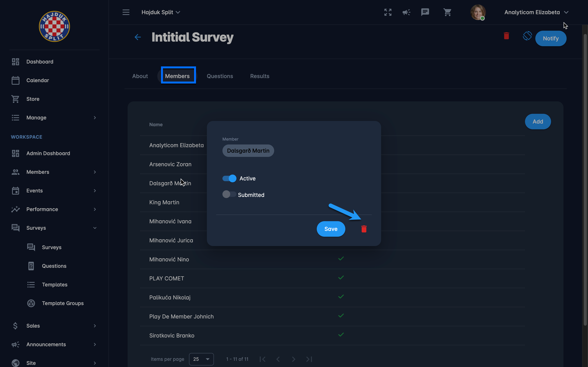588x367 pixels.
Task: Click the hamburger menu icon
Action: coord(126,12)
